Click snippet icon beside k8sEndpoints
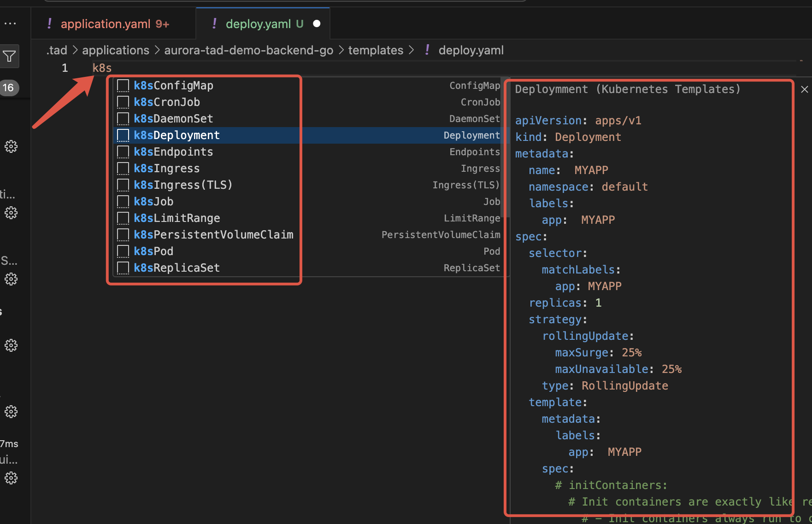Image resolution: width=812 pixels, height=524 pixels. pyautogui.click(x=123, y=152)
